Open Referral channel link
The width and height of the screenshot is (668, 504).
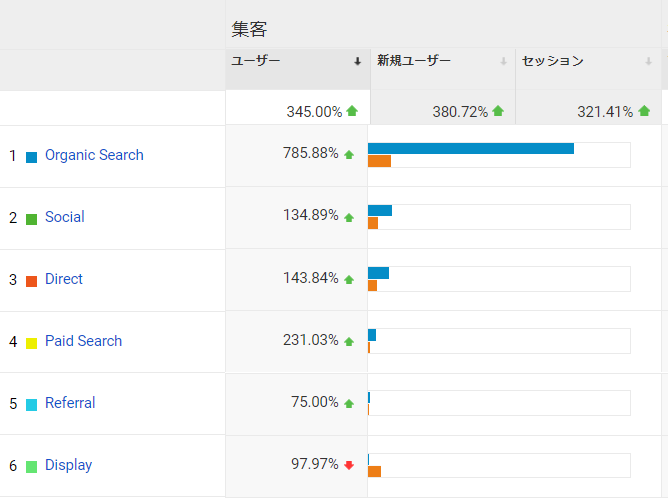[70, 403]
